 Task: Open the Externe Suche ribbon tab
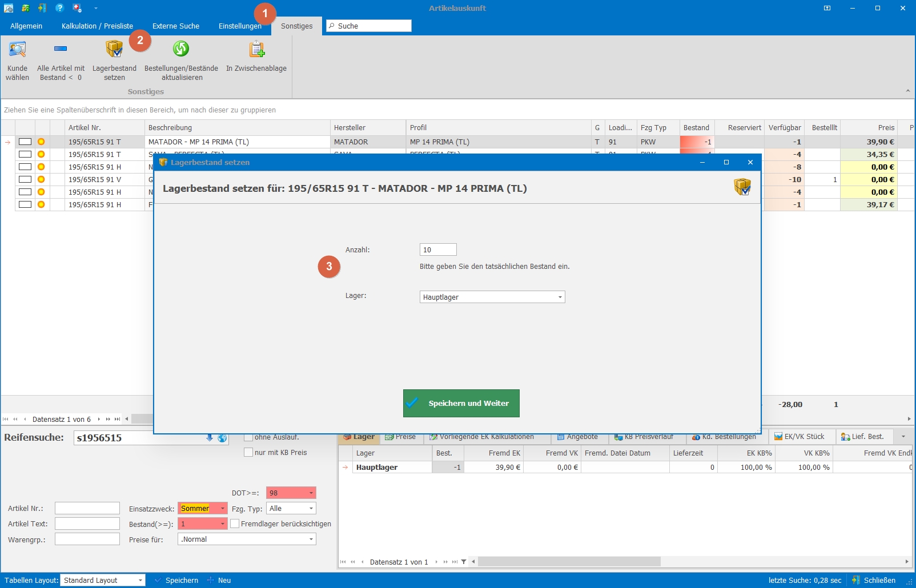point(176,26)
